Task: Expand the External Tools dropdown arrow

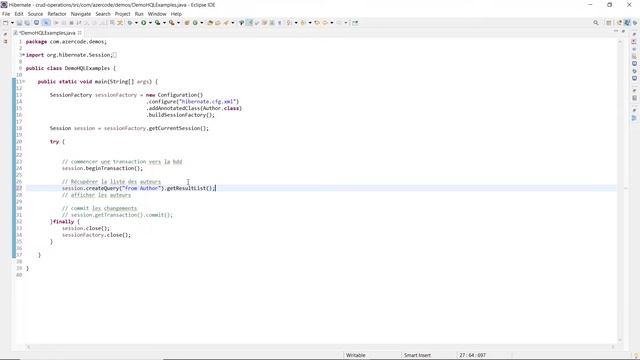Action: click(178, 23)
